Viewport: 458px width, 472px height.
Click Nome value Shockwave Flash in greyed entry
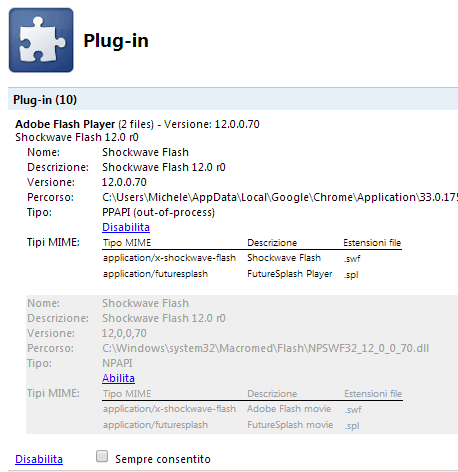click(145, 303)
